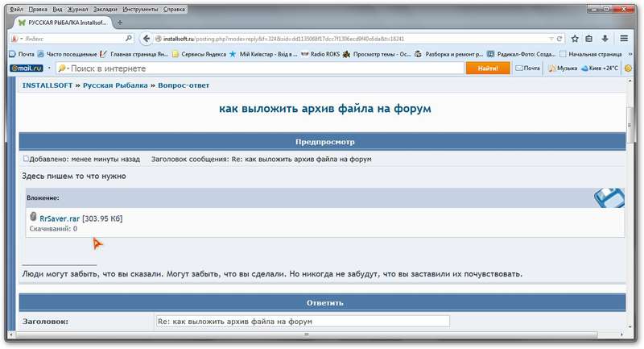Click the scroll up arrow of page
644x349 pixels.
[x=630, y=81]
